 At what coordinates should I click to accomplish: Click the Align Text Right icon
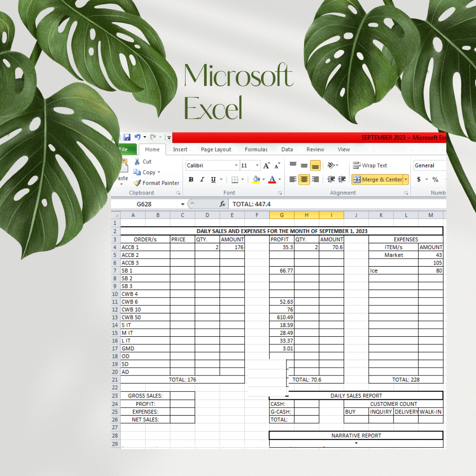click(316, 179)
